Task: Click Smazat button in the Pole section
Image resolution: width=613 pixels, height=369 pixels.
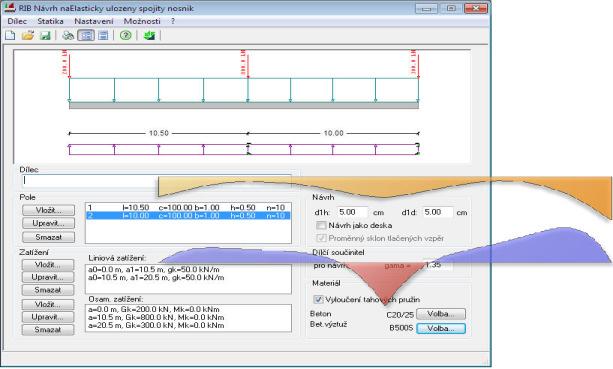Action: [x=48, y=237]
